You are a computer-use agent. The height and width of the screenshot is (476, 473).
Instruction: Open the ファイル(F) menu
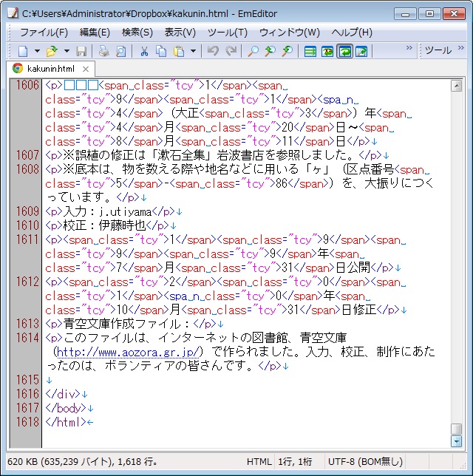pos(44,33)
